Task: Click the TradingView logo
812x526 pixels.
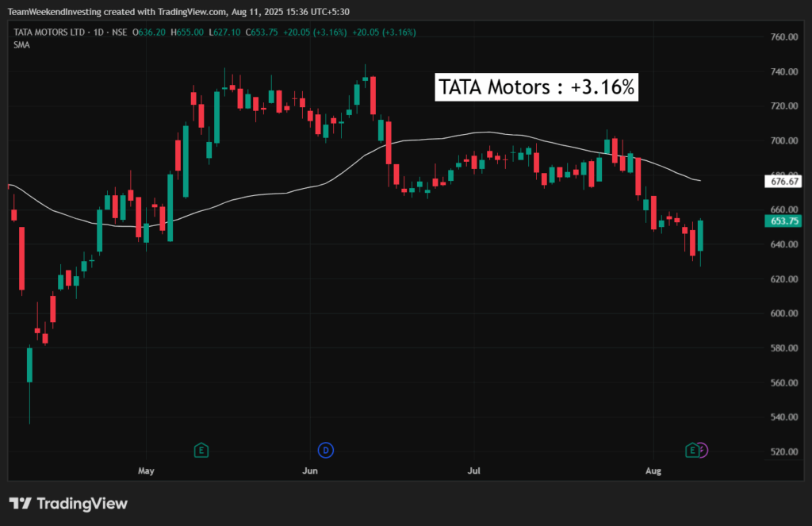Action: [x=68, y=503]
